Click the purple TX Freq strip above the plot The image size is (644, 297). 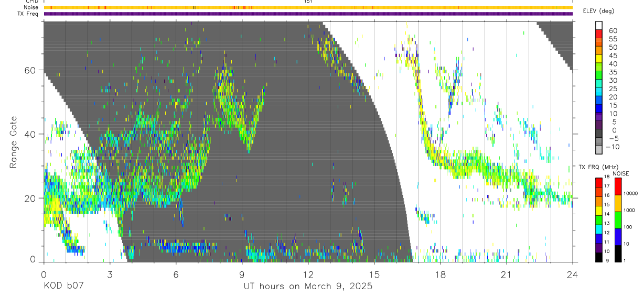click(x=308, y=14)
